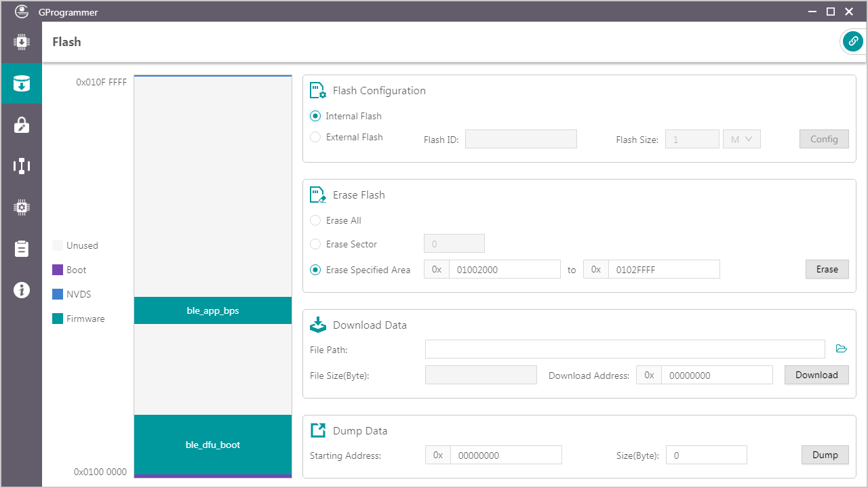
Task: Select the External Flash option
Action: point(315,137)
